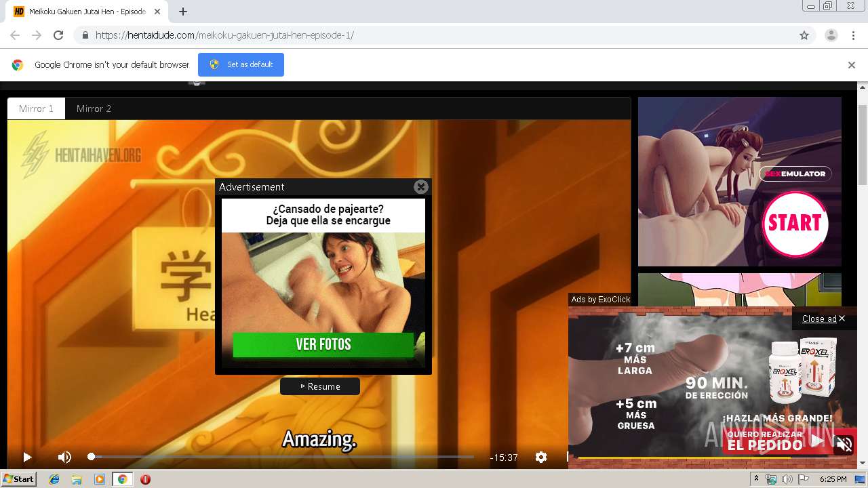The width and height of the screenshot is (868, 488).
Task: Click the address bar URL field
Action: pos(434,35)
